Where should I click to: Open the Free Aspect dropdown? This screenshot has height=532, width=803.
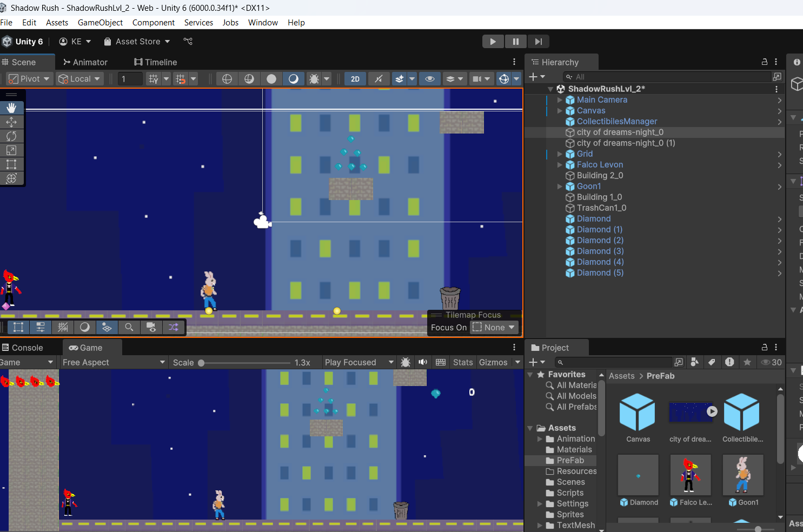click(114, 362)
